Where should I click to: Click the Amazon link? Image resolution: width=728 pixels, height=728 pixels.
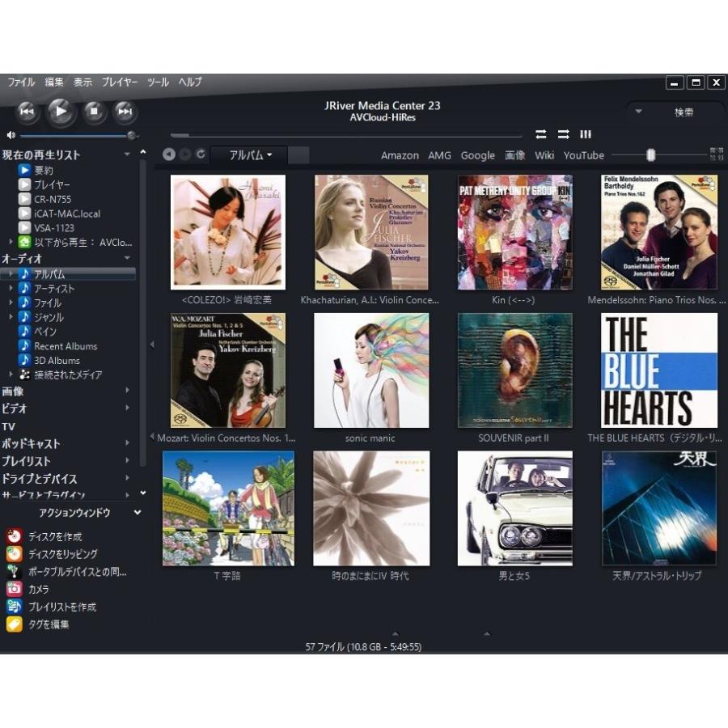tap(400, 155)
